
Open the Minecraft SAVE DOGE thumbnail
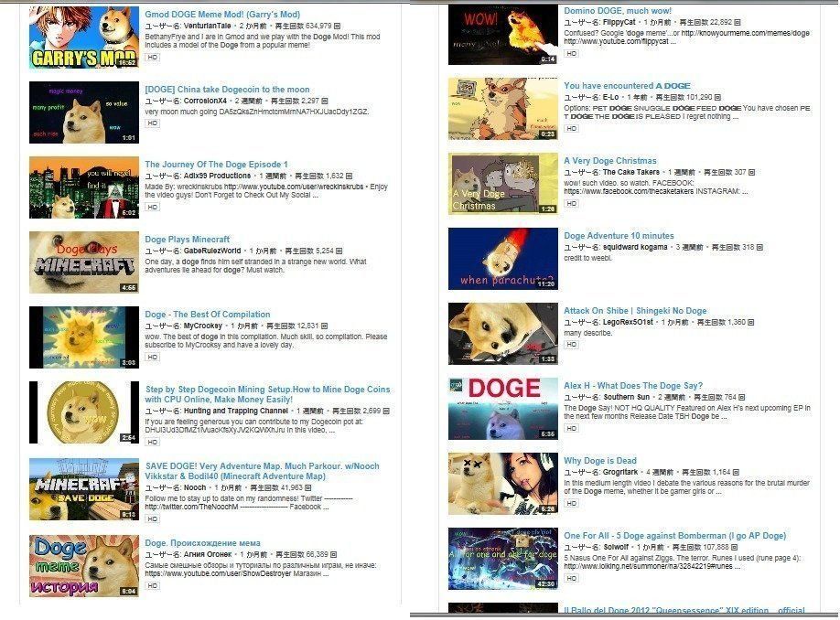pyautogui.click(x=84, y=489)
